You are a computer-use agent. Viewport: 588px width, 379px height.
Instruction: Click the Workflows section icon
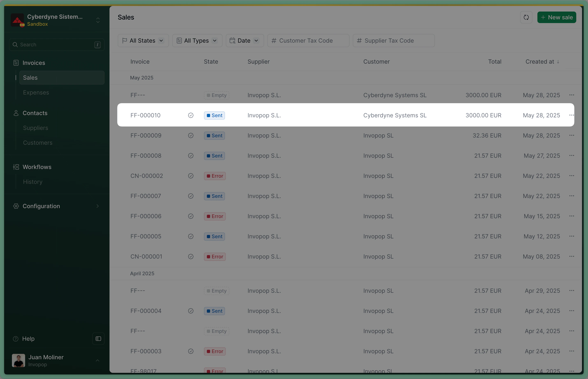16,167
